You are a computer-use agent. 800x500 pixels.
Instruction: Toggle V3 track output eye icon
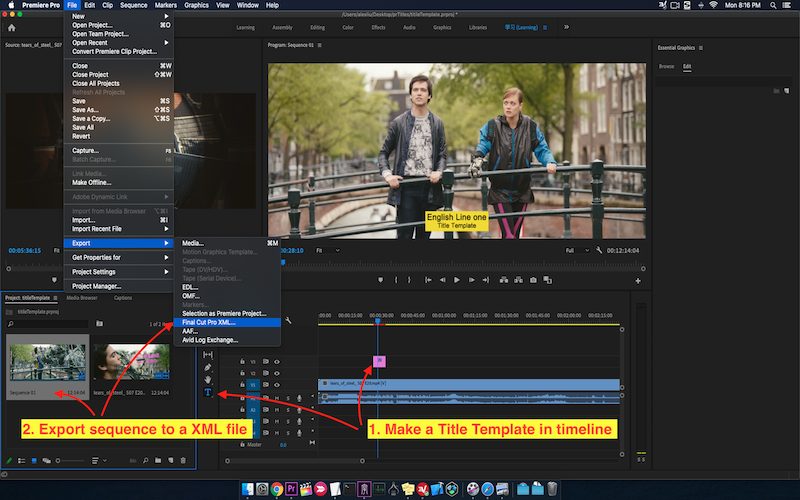(x=277, y=362)
